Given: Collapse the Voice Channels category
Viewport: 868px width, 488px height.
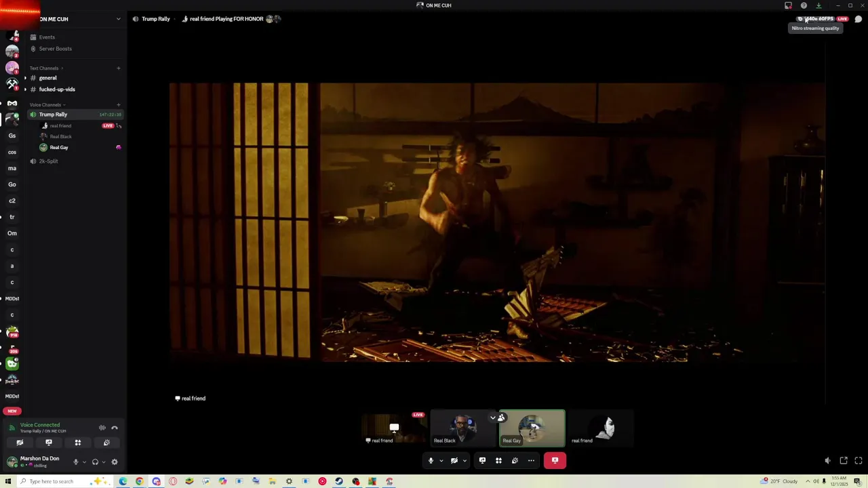Looking at the screenshot, I should coord(46,105).
